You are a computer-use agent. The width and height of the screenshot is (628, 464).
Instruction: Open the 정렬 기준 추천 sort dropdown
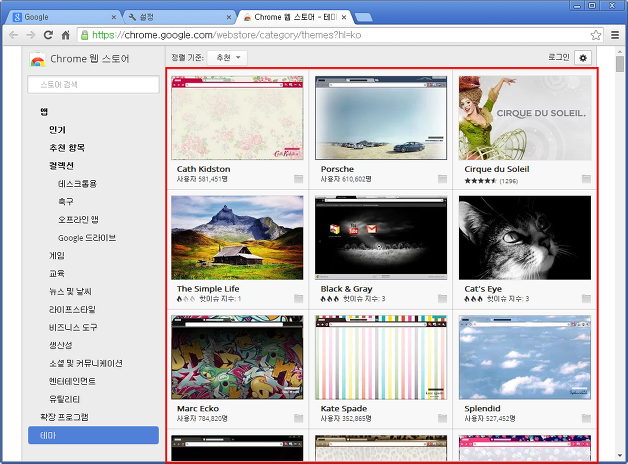[x=227, y=58]
